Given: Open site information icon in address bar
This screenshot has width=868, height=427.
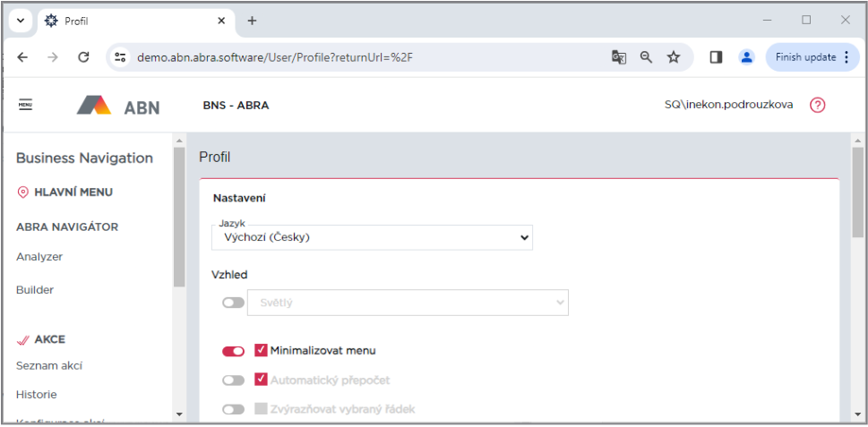Looking at the screenshot, I should click(119, 57).
